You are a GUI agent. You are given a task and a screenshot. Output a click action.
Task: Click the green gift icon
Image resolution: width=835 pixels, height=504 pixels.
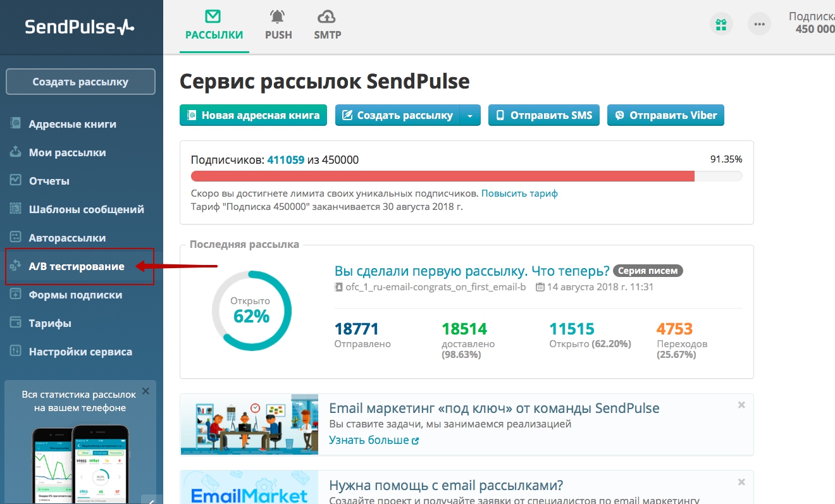tap(721, 25)
